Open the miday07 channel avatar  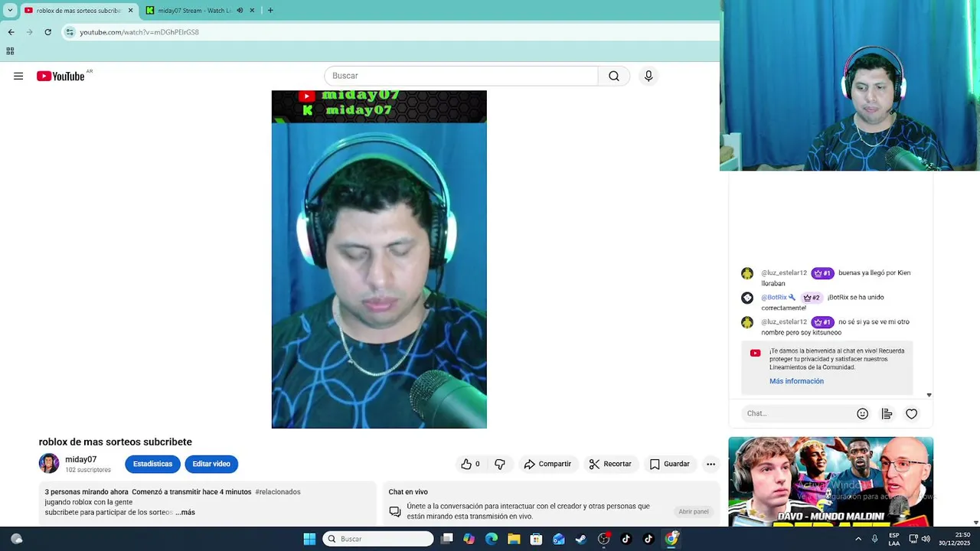click(49, 464)
